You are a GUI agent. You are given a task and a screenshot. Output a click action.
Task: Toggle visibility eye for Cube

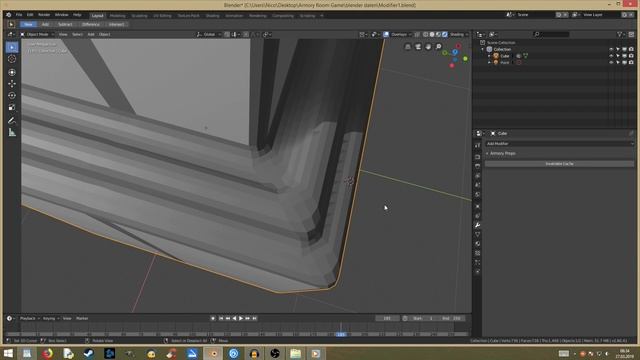(x=611, y=56)
